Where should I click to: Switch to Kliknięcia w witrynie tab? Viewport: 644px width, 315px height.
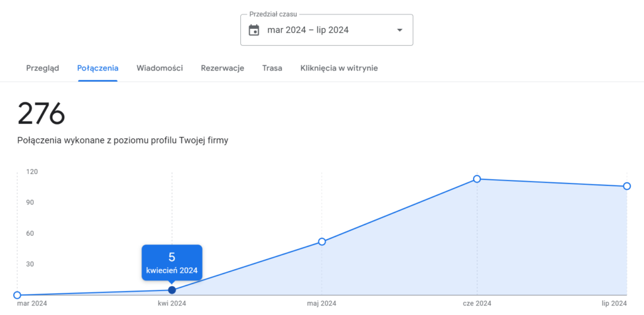339,68
